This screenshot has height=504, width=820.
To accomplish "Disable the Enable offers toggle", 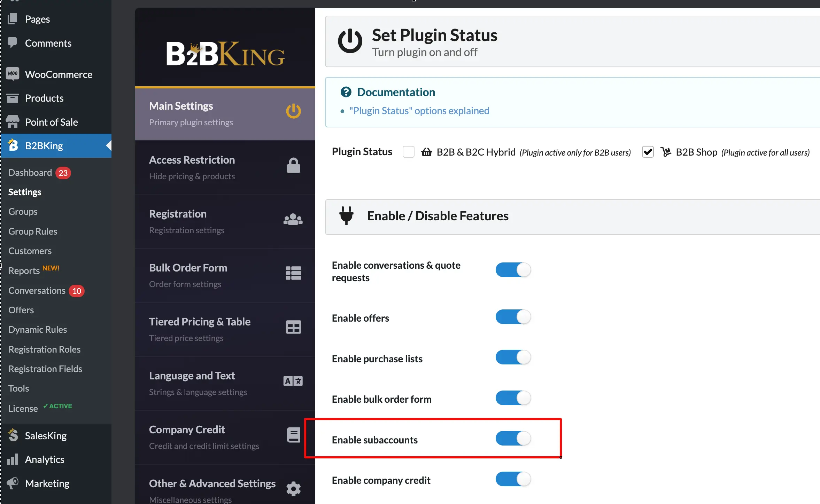I will (x=513, y=317).
